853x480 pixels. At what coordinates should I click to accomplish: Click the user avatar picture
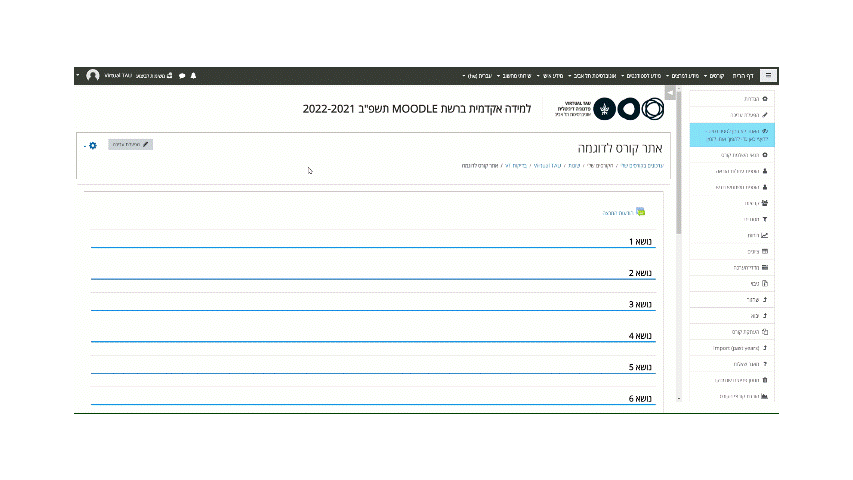tap(92, 76)
